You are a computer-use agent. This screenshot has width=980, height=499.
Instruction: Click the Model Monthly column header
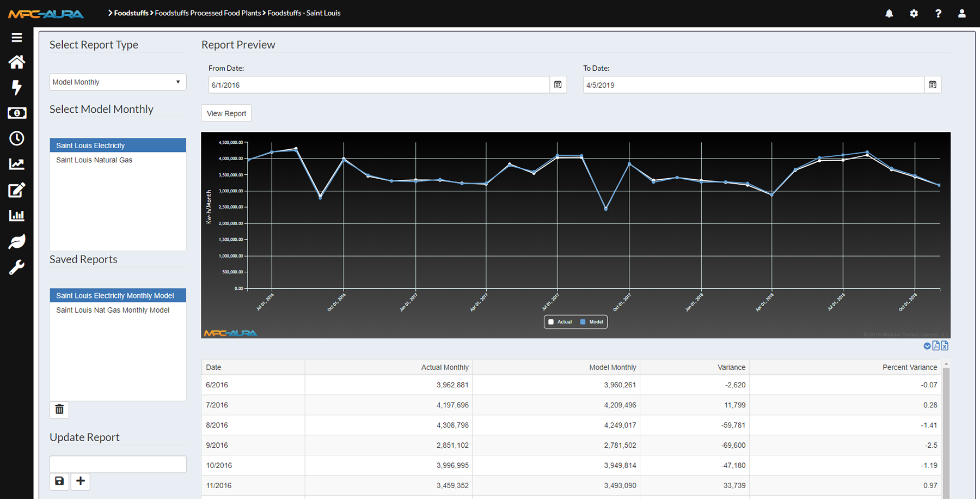pos(556,367)
